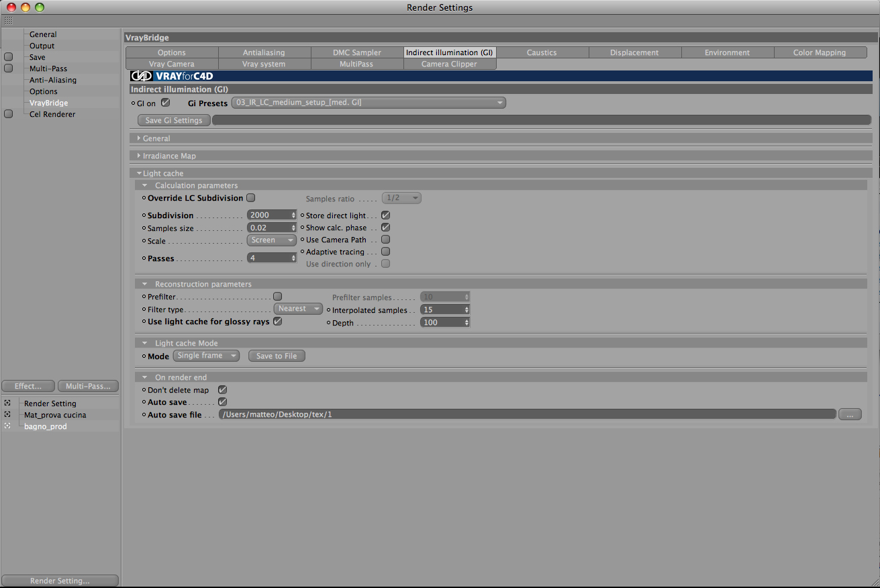Click the Auto save file path field
Image resolution: width=880 pixels, height=588 pixels.
[x=527, y=414]
